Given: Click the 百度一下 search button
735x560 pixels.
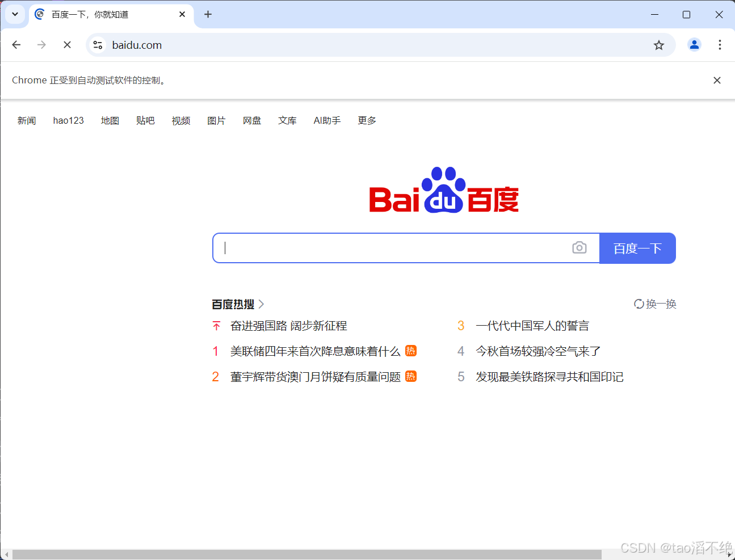Looking at the screenshot, I should pos(637,248).
